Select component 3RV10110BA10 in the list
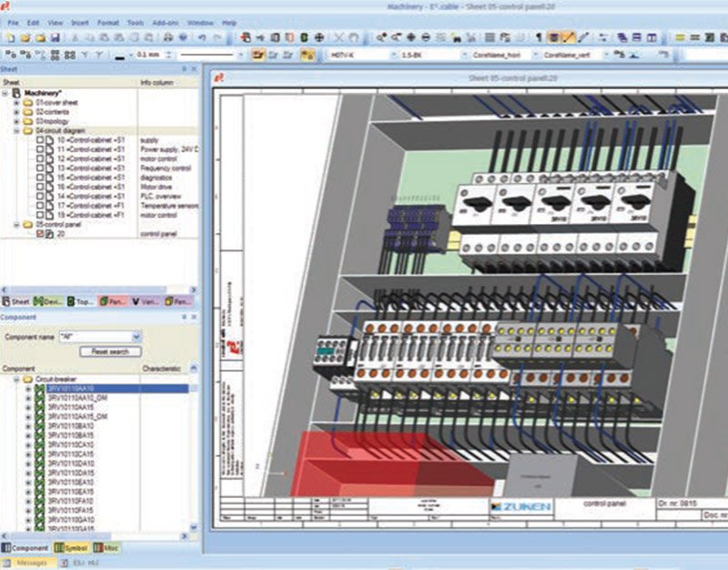The width and height of the screenshot is (728, 570). (x=71, y=424)
